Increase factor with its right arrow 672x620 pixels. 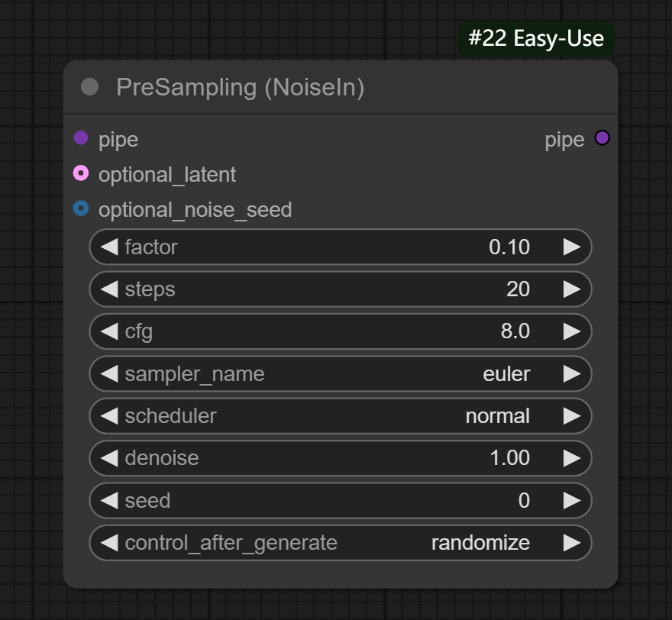572,247
